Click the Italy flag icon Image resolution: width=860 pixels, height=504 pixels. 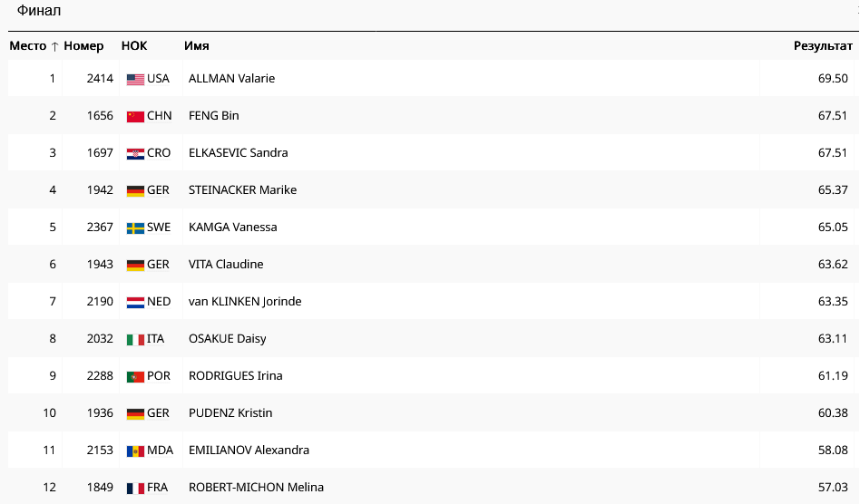[x=135, y=339]
